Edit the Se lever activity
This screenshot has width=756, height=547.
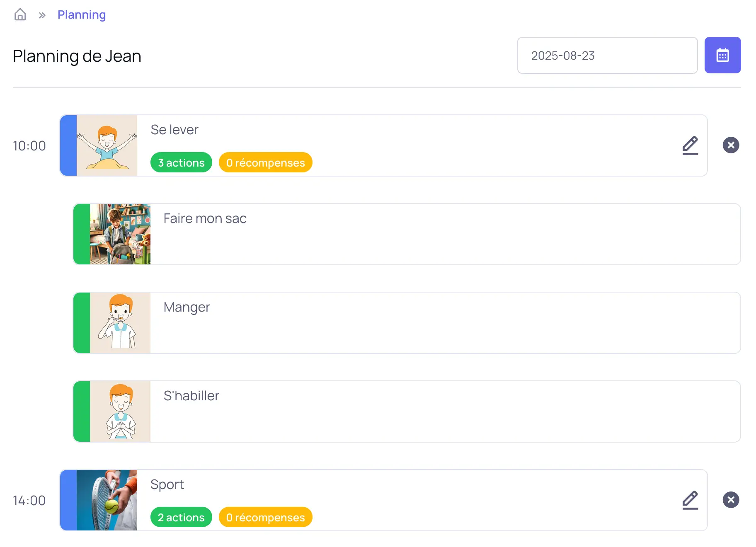point(690,145)
